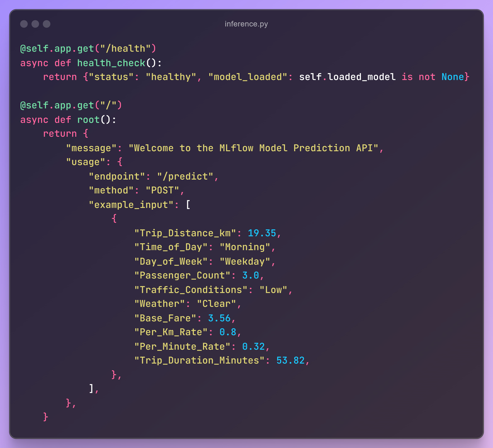The image size is (493, 448).
Task: Click the "/health" route string
Action: pyautogui.click(x=125, y=49)
